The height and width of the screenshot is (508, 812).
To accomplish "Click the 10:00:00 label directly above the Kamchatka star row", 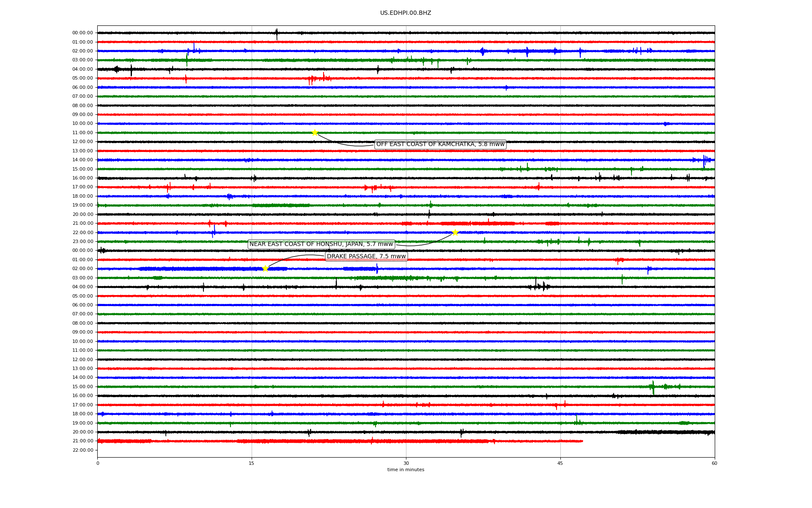I will click(82, 124).
